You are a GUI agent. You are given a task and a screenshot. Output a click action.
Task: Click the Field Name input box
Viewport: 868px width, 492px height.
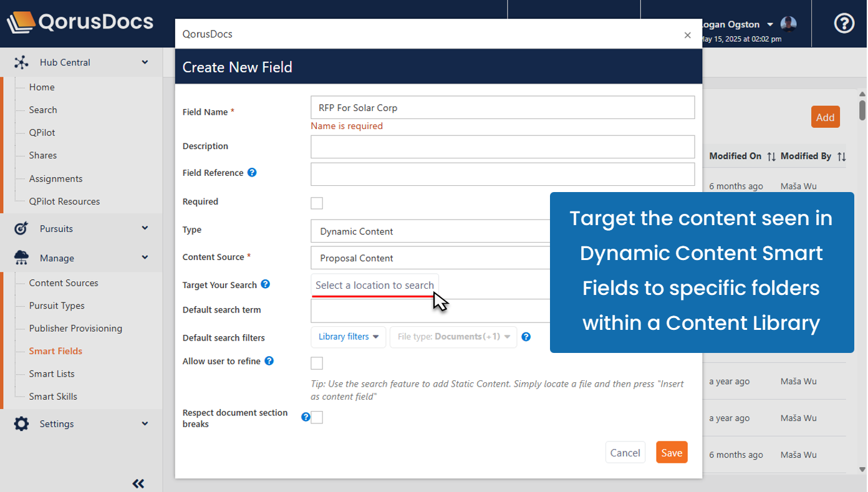tap(503, 107)
